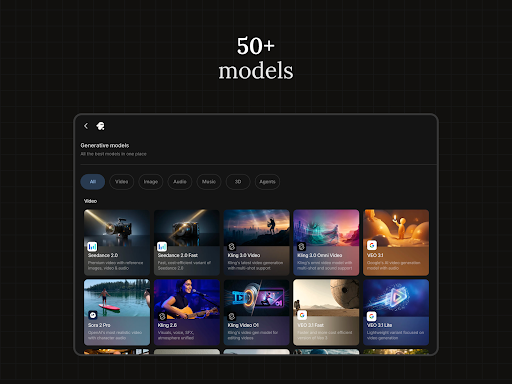
Task: Click the app logo next to back arrow
Action: click(100, 126)
